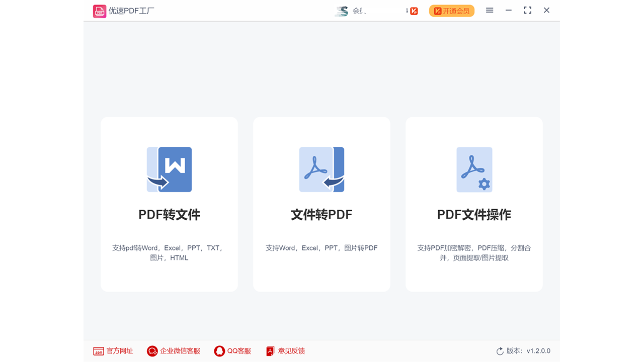
Task: Click the 开通会员 membership button
Action: pos(451,11)
